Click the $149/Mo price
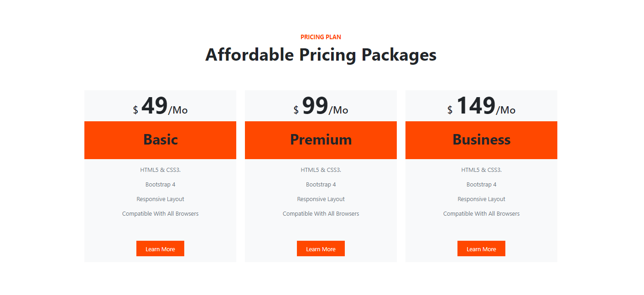This screenshot has height=295, width=644. coord(481,106)
